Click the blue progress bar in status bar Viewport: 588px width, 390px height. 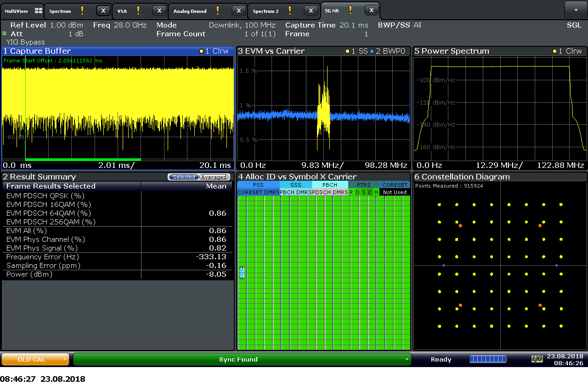488,359
